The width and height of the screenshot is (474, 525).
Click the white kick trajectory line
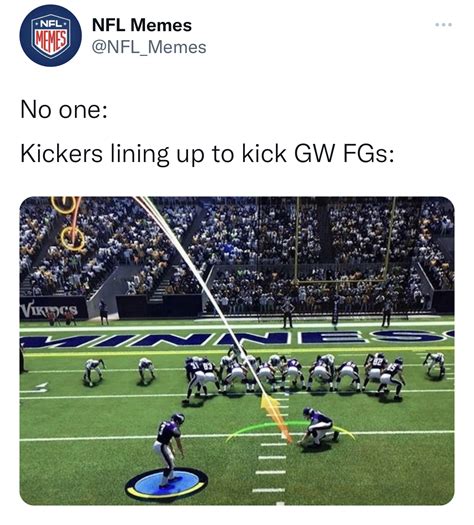(x=200, y=291)
